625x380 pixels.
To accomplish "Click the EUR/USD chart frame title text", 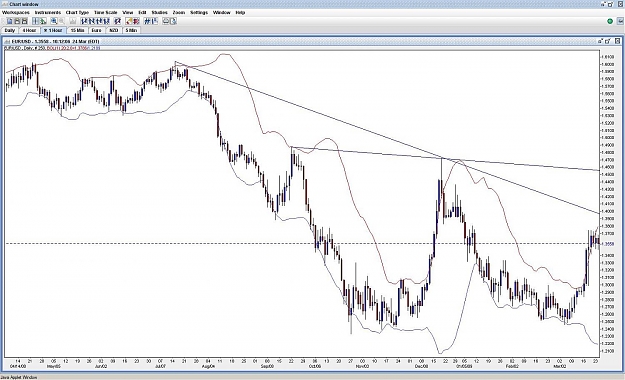I will pyautogui.click(x=55, y=41).
